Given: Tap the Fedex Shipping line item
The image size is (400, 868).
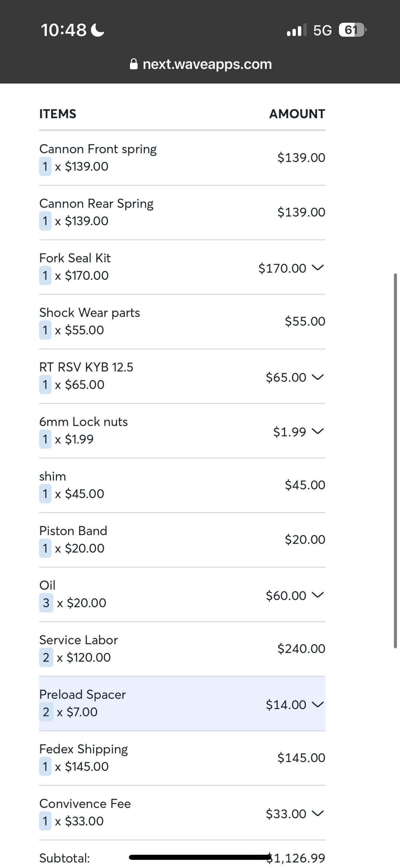Looking at the screenshot, I should click(182, 758).
